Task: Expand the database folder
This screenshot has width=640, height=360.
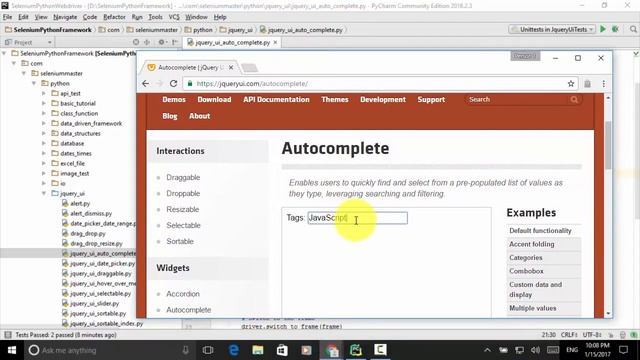Action: pyautogui.click(x=44, y=144)
